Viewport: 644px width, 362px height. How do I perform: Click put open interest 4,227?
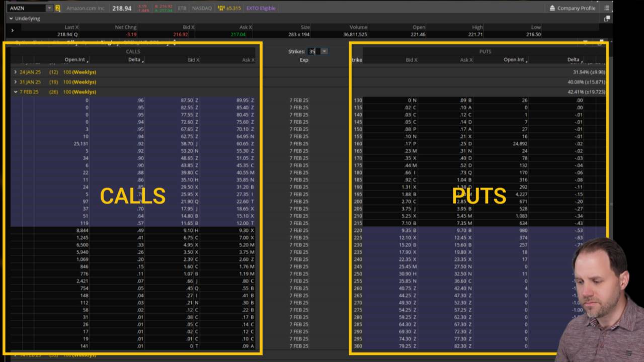[521, 195]
